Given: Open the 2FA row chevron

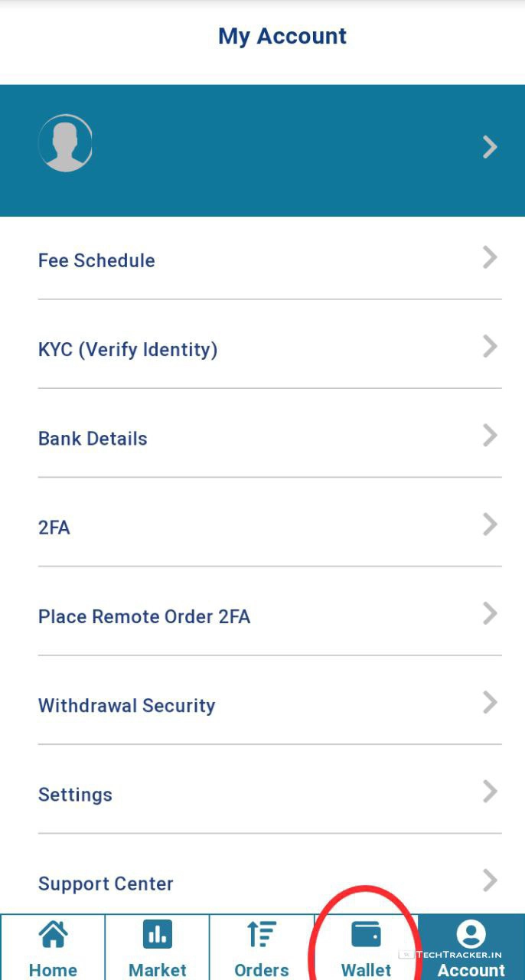Looking at the screenshot, I should pos(490,524).
